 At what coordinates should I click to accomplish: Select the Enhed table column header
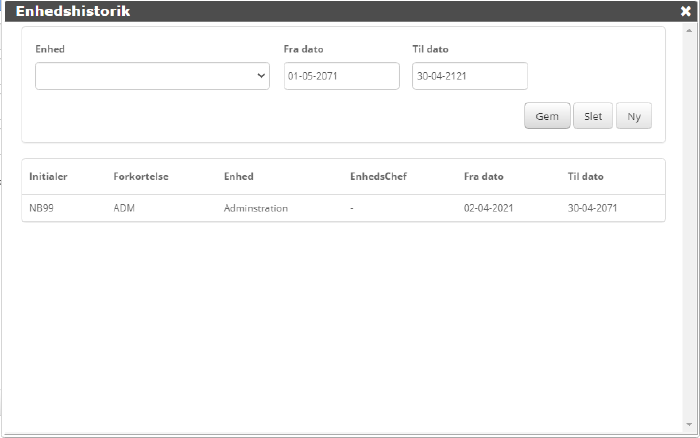pos(239,177)
